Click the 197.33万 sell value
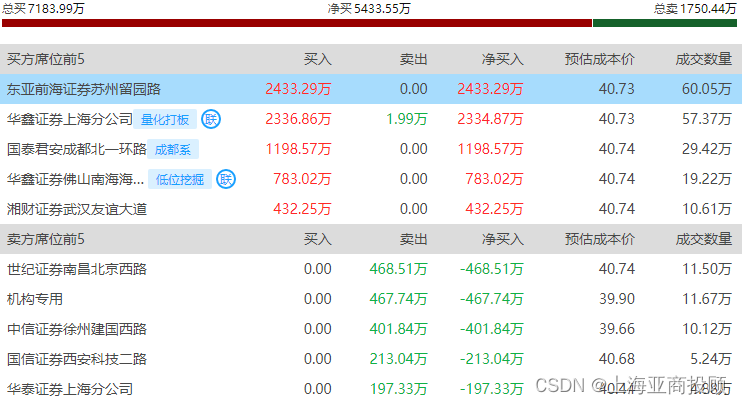Screen dimensions: 742x404 pos(398,389)
